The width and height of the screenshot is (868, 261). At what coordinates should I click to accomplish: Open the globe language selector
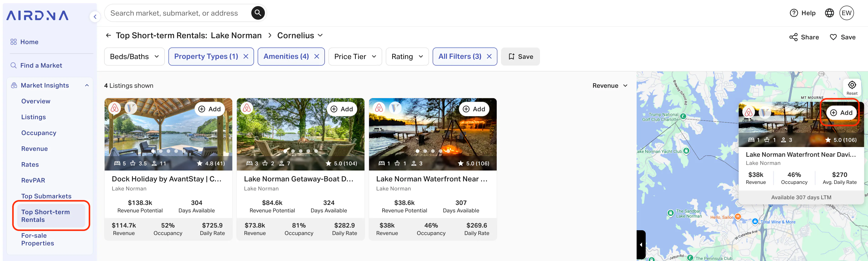(829, 13)
